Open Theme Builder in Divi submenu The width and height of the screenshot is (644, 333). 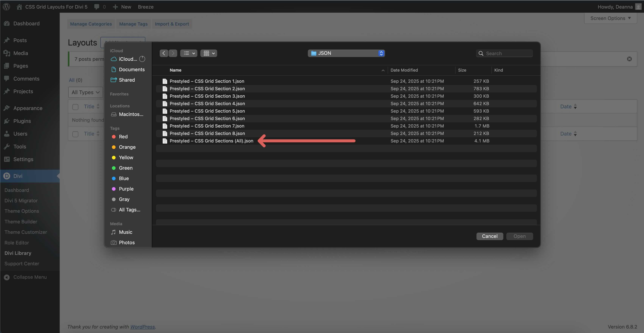coord(21,222)
